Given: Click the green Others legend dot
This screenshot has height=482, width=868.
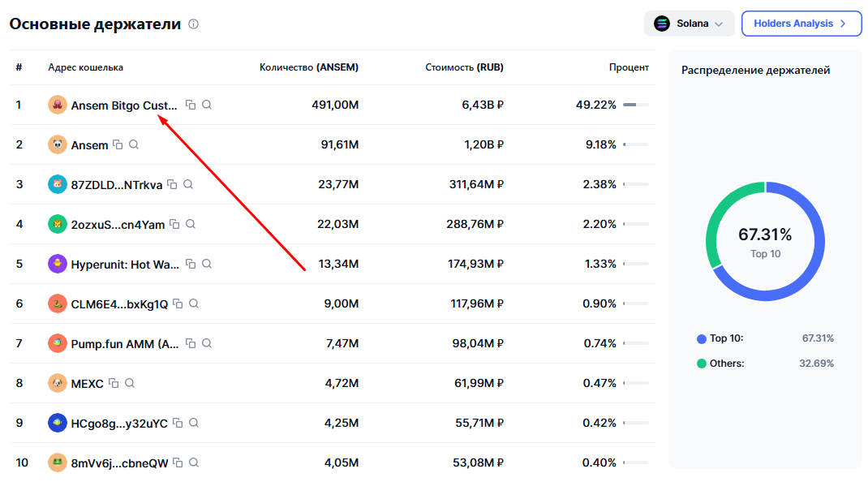Looking at the screenshot, I should (x=702, y=364).
